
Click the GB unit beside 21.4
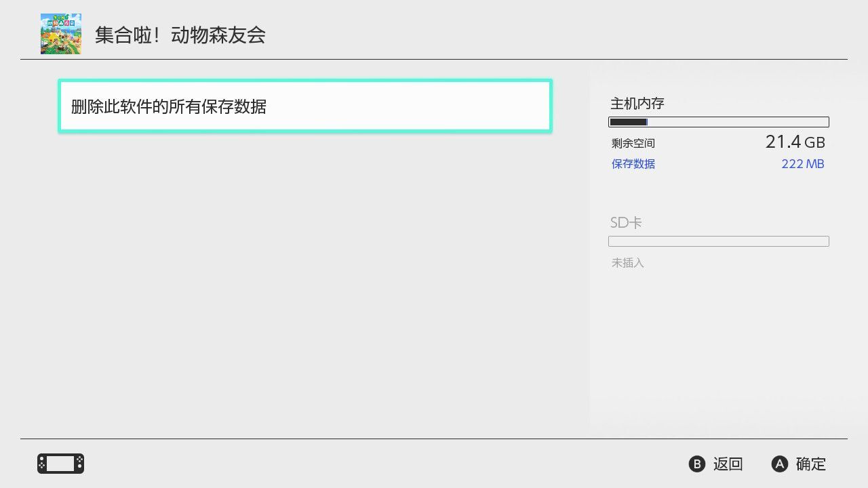click(x=814, y=143)
